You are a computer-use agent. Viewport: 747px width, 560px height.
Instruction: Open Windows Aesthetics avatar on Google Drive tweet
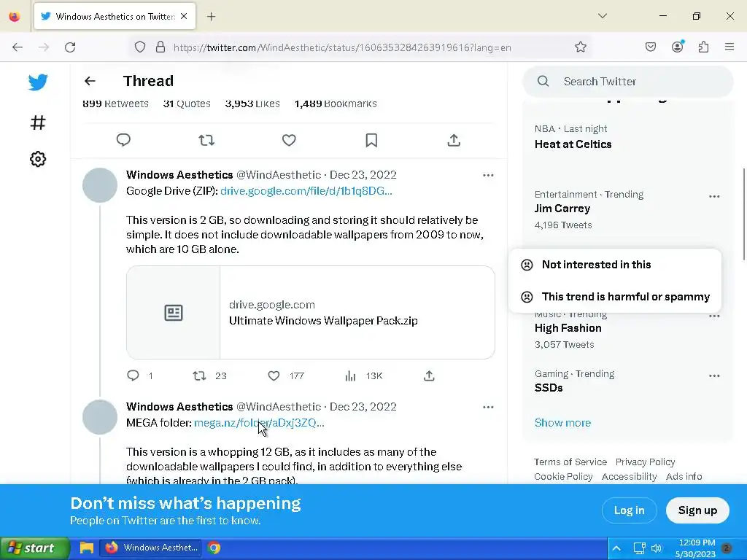click(x=99, y=185)
